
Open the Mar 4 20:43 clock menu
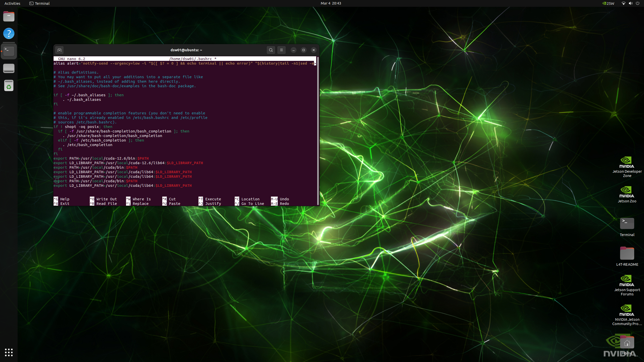331,3
